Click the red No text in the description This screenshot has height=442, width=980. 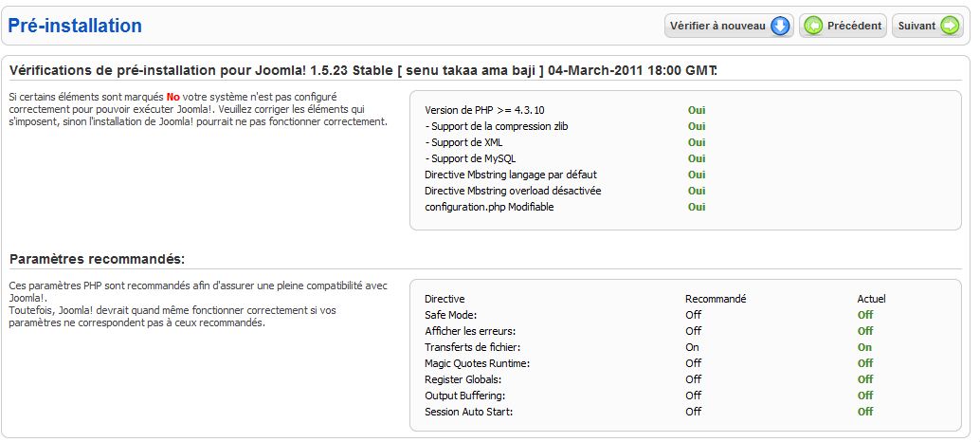point(172,97)
